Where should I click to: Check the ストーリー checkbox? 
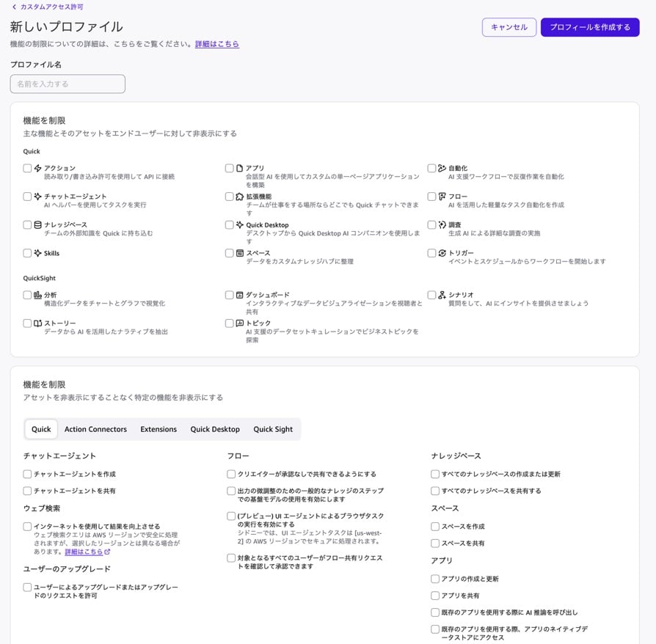(x=27, y=323)
